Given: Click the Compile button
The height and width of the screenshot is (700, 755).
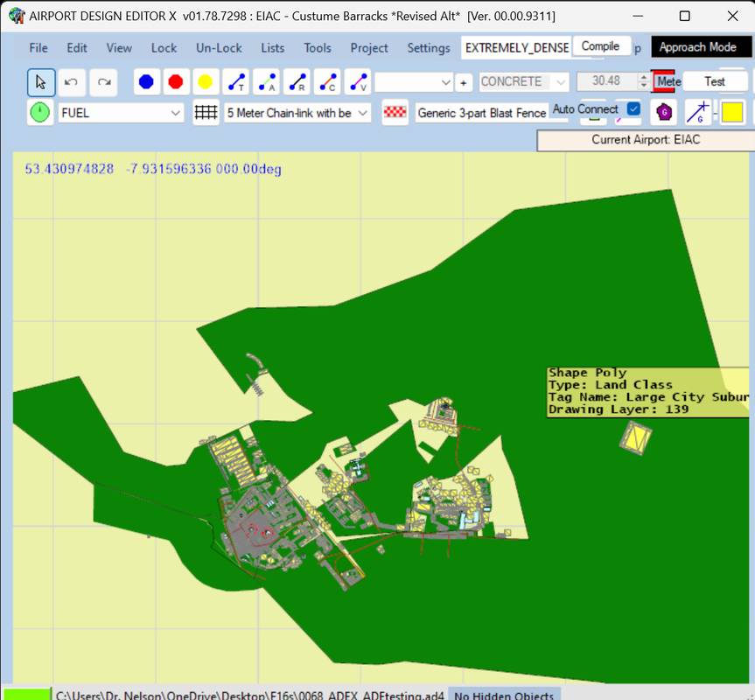Looking at the screenshot, I should 601,46.
